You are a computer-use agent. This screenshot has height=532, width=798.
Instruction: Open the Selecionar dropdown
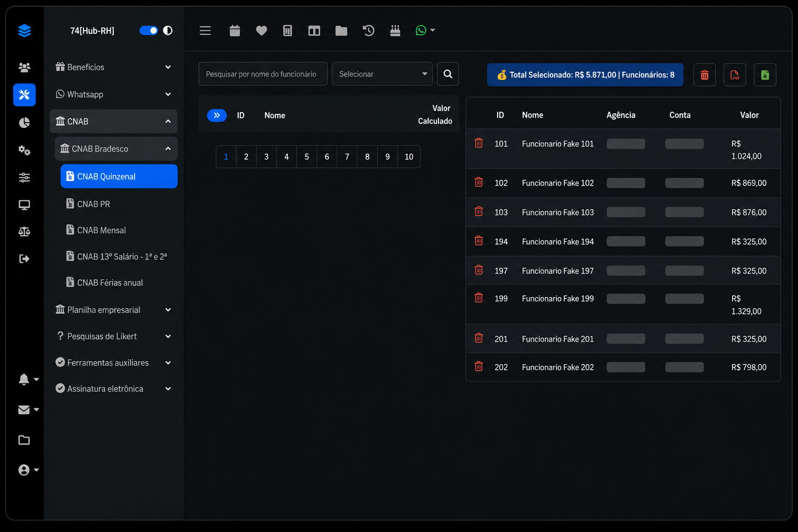(x=382, y=74)
